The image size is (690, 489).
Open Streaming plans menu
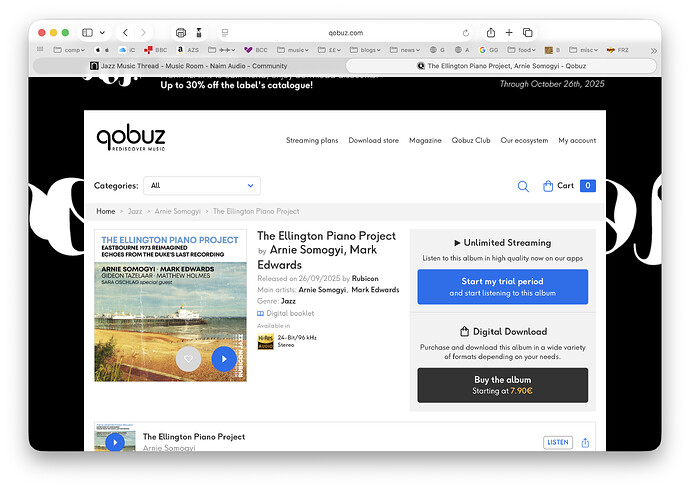coord(312,140)
